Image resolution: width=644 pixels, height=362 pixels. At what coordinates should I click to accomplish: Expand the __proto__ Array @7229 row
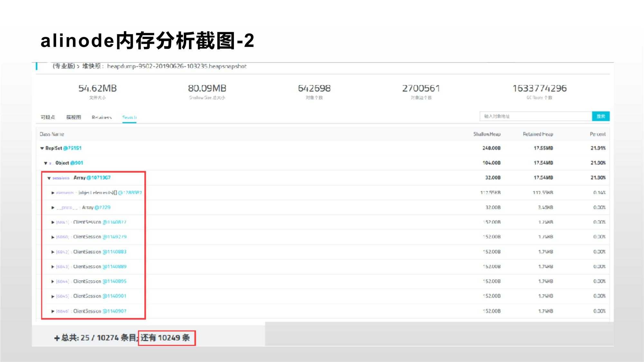click(x=53, y=208)
